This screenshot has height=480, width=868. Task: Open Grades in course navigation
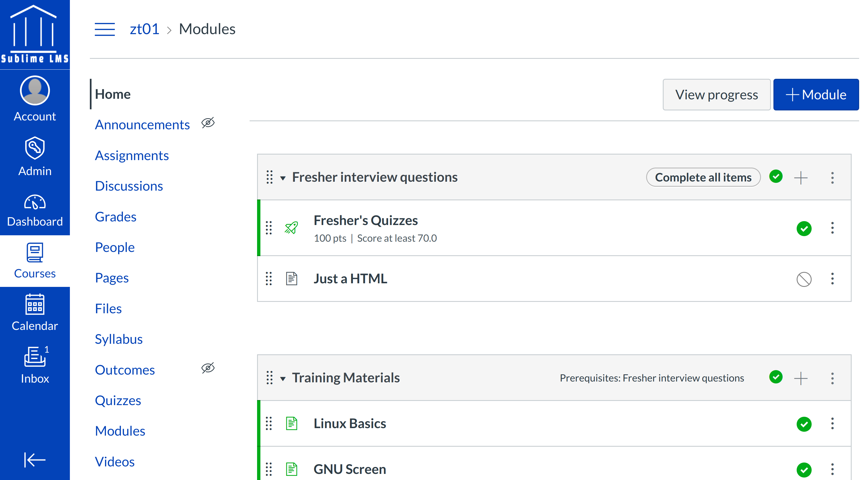[x=116, y=217]
